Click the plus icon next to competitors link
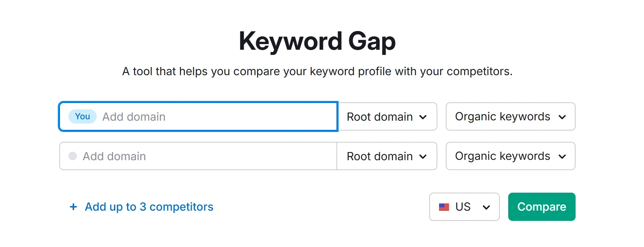The image size is (644, 247). [x=73, y=207]
